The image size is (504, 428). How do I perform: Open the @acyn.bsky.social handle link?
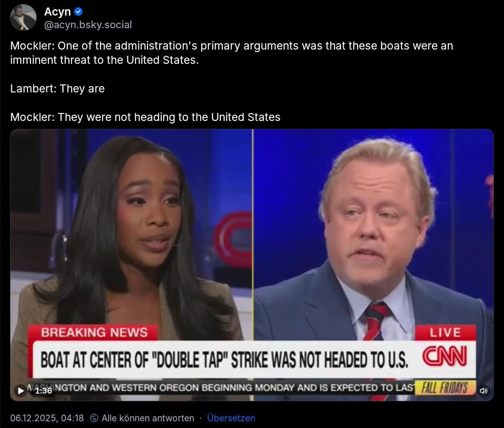[x=88, y=25]
